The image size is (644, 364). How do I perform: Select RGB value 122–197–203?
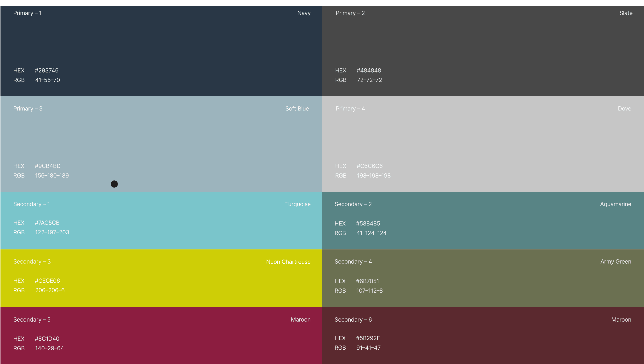pos(52,232)
